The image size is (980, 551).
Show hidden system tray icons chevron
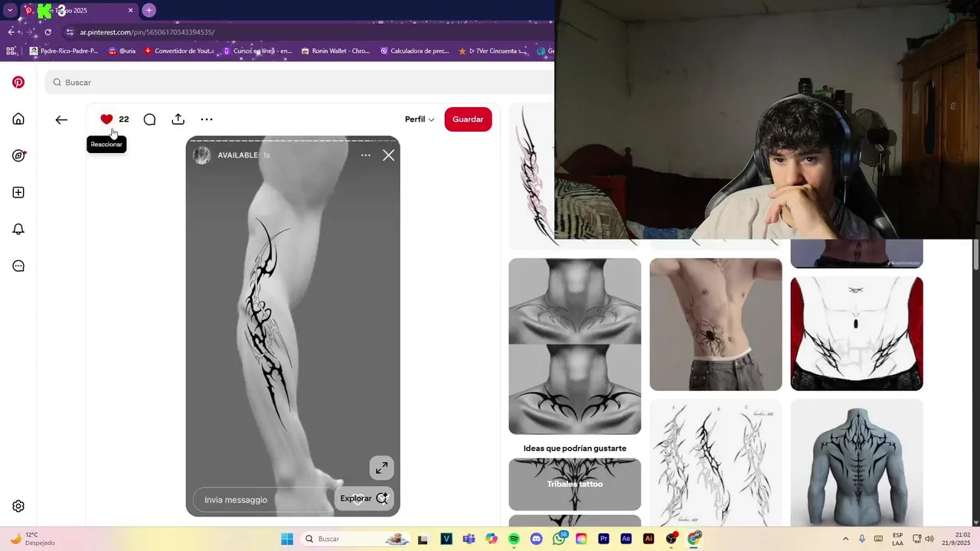coord(845,539)
